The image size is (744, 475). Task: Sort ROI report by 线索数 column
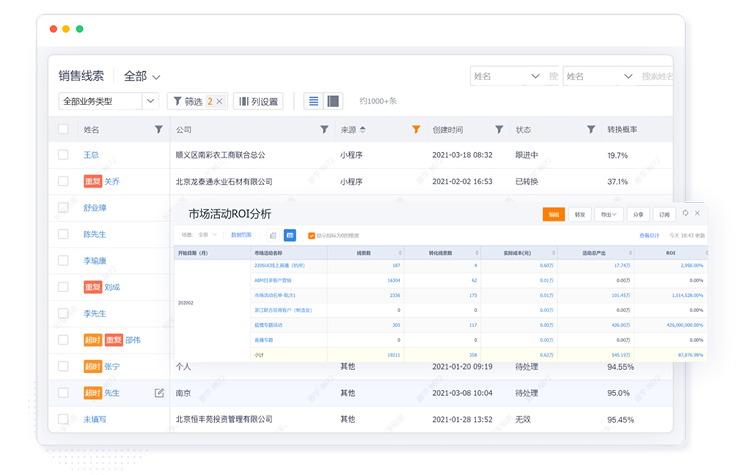coord(400,253)
